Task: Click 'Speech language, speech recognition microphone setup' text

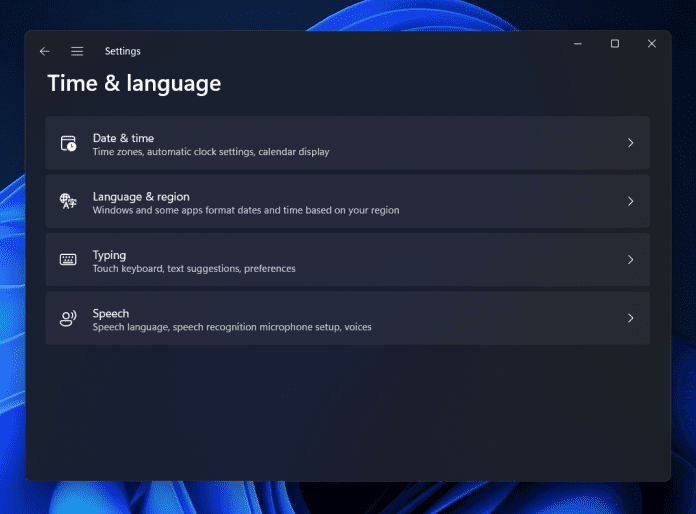Action: pyautogui.click(x=232, y=327)
